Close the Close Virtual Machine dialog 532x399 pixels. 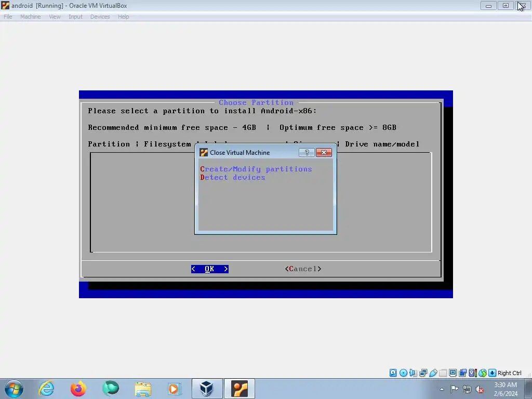324,153
